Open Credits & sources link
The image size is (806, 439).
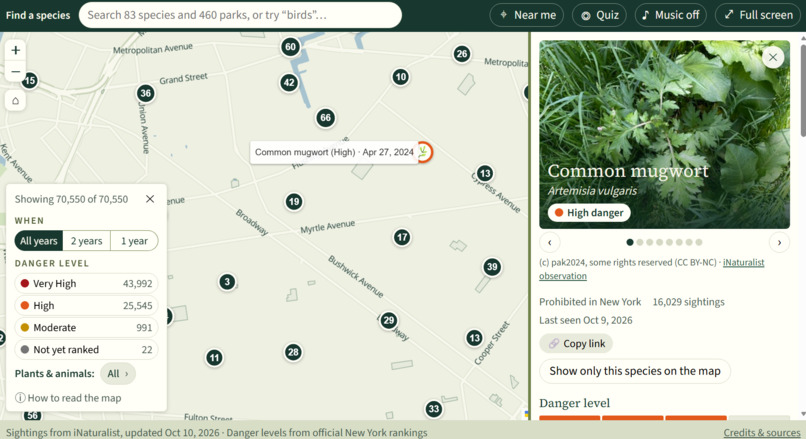(762, 433)
